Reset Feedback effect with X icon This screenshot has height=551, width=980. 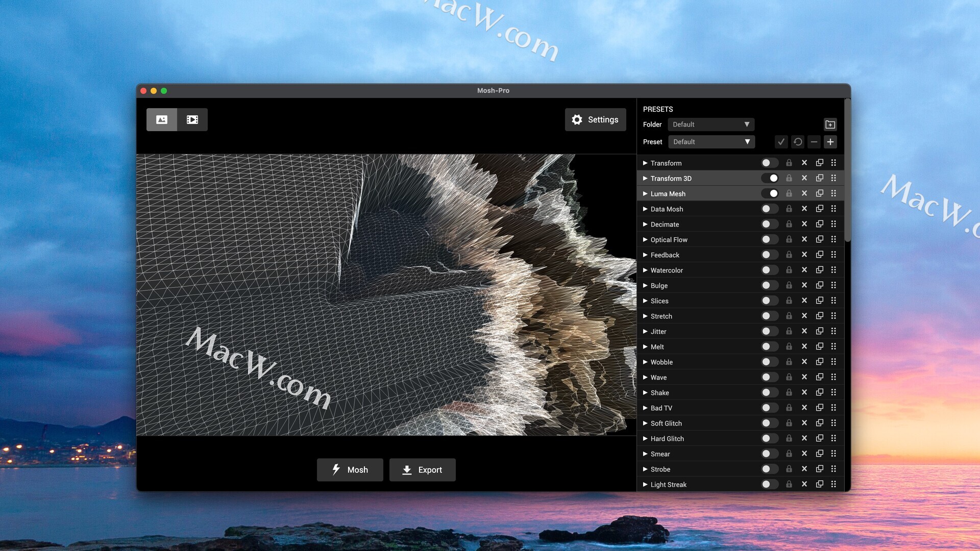point(804,255)
